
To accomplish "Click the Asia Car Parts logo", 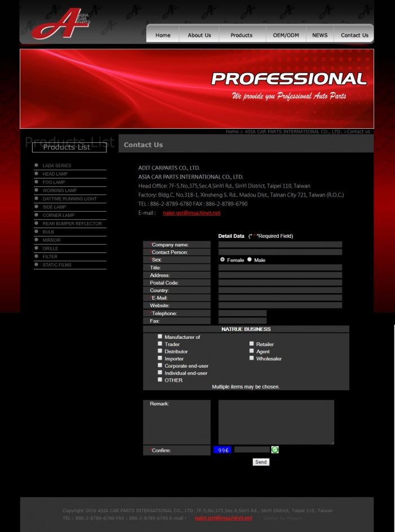I will point(61,23).
